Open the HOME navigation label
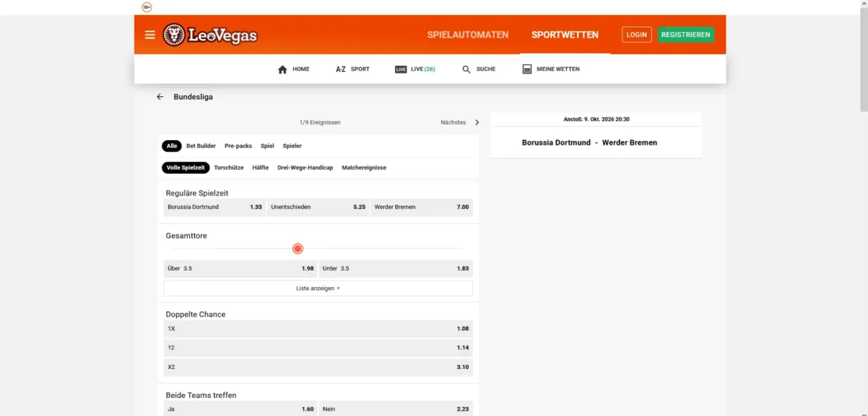 click(x=301, y=69)
